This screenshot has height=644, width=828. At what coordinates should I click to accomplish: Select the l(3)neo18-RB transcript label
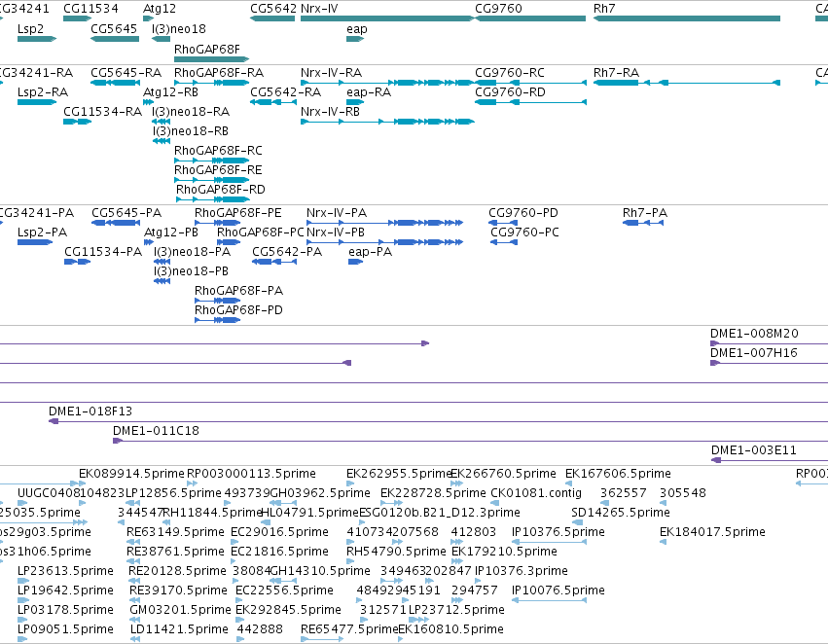click(190, 131)
